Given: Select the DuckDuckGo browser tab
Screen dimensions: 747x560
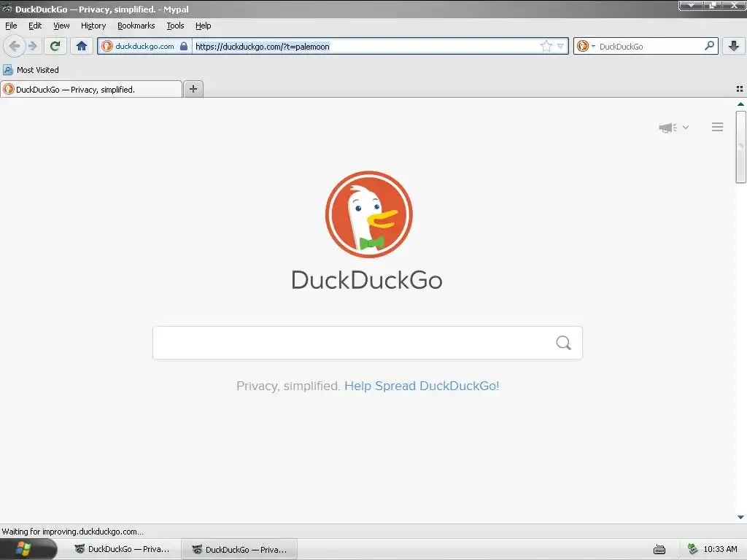Looking at the screenshot, I should (91, 90).
